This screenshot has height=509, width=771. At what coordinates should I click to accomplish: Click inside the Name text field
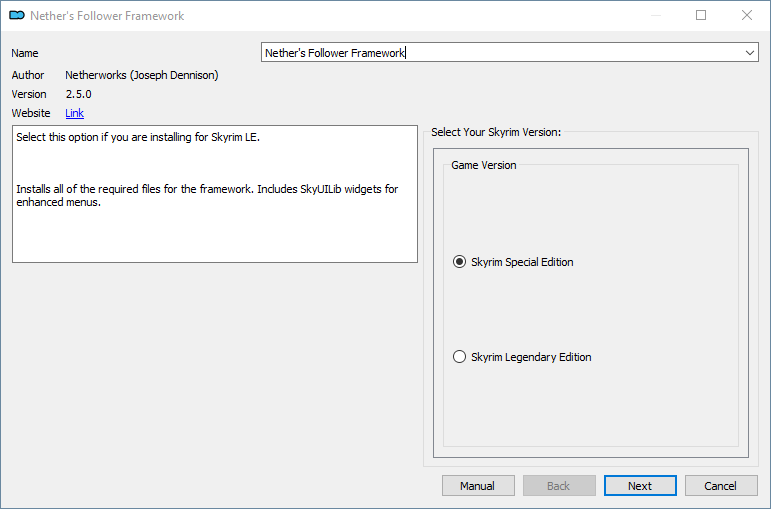[502, 53]
